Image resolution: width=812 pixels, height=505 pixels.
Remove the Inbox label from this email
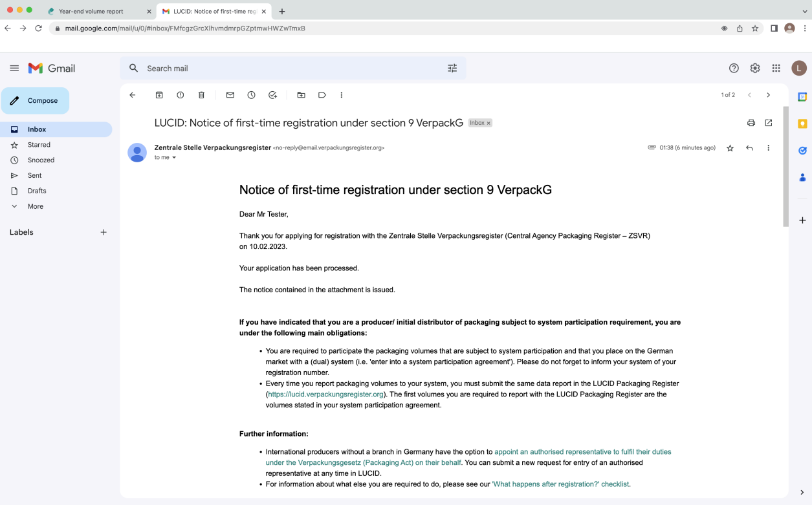click(488, 123)
